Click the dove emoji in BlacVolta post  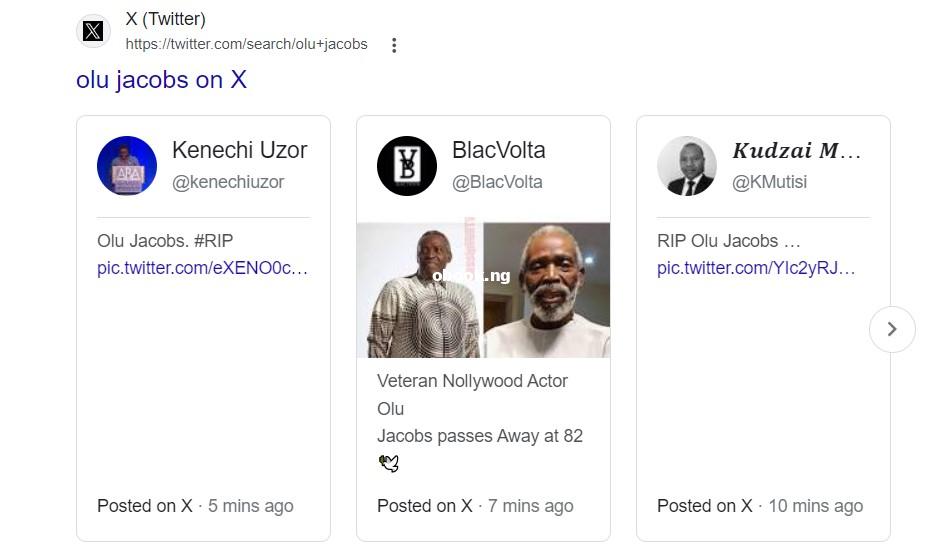pos(389,463)
